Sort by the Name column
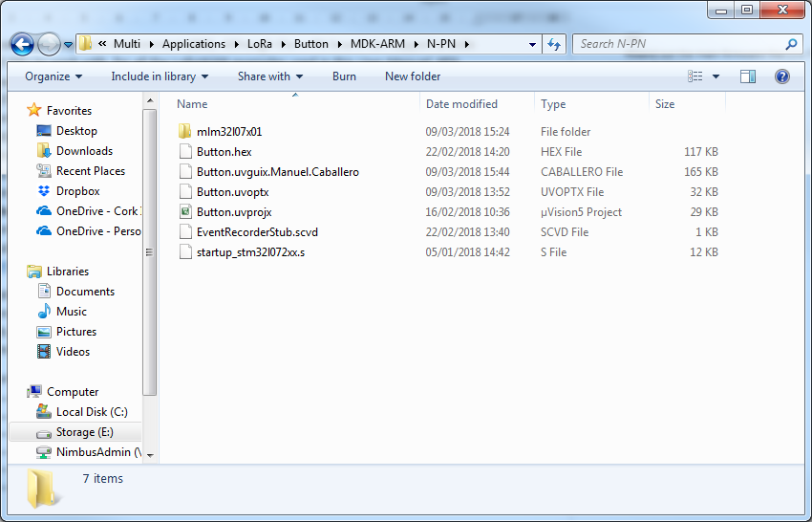 click(192, 104)
